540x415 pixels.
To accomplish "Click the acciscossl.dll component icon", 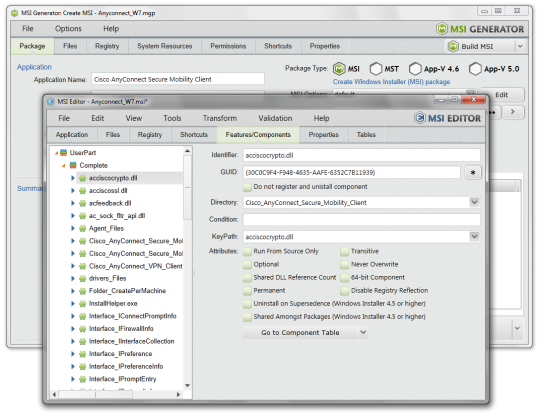I will [x=82, y=190].
